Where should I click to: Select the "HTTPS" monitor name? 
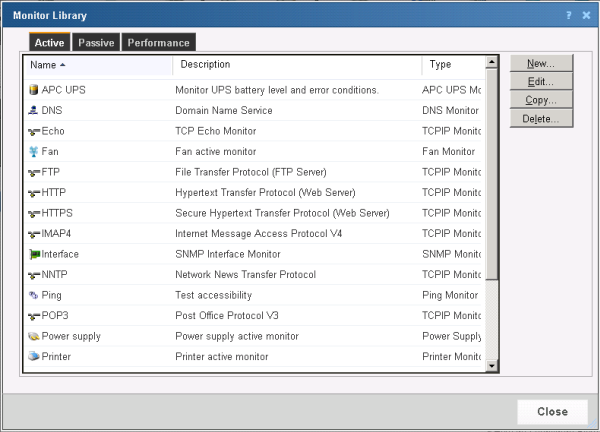[57, 213]
